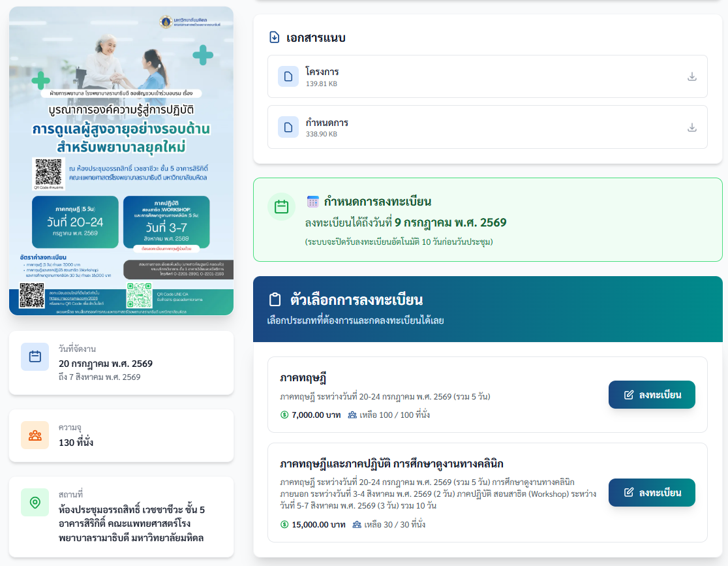Click the seats icon next to เหลือ 100 / 100
The width and height of the screenshot is (728, 566).
[353, 415]
